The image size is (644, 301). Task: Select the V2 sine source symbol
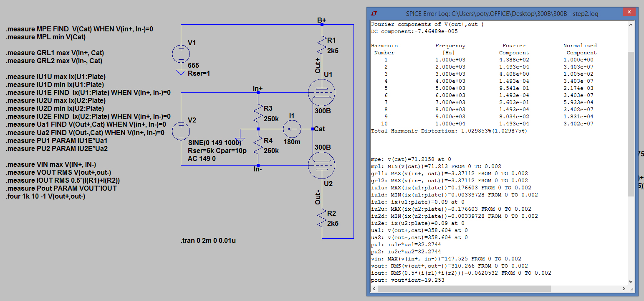click(x=181, y=131)
